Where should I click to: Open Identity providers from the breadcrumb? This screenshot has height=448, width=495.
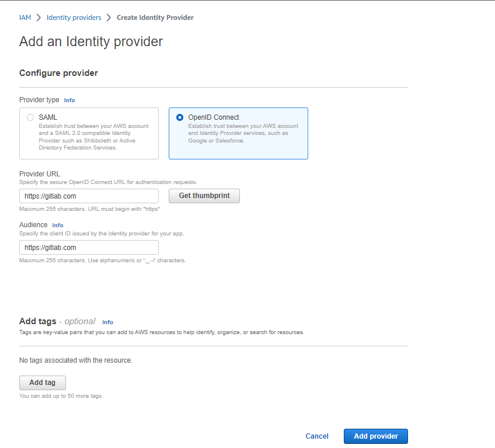[74, 18]
